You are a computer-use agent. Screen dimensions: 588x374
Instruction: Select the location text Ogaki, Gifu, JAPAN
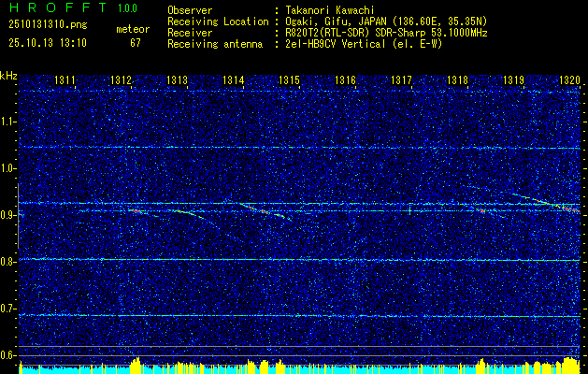pyautogui.click(x=336, y=22)
